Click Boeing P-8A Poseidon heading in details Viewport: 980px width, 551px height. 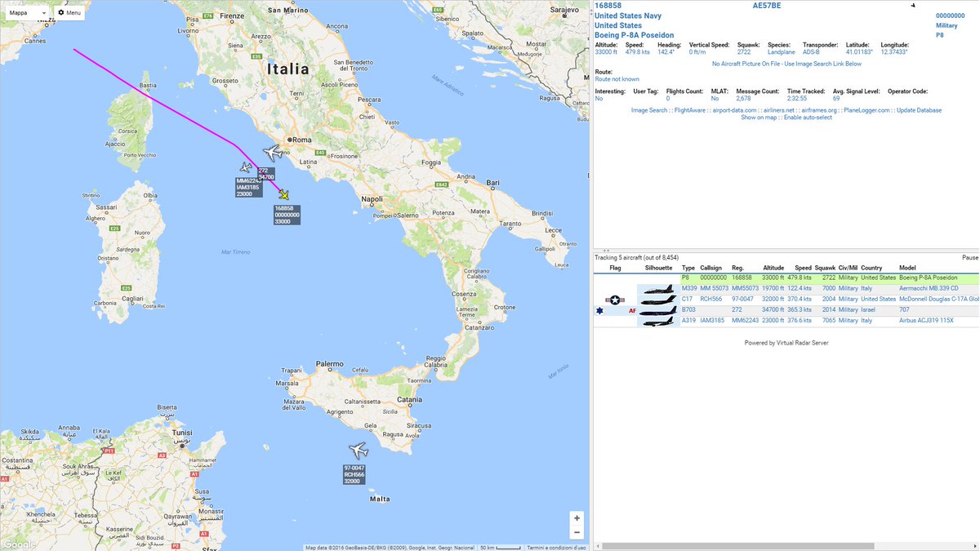(635, 35)
